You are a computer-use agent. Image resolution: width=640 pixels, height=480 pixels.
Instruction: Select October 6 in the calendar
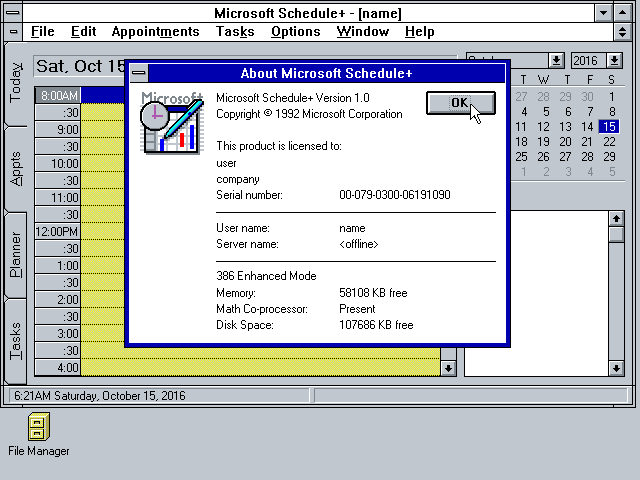tap(568, 111)
